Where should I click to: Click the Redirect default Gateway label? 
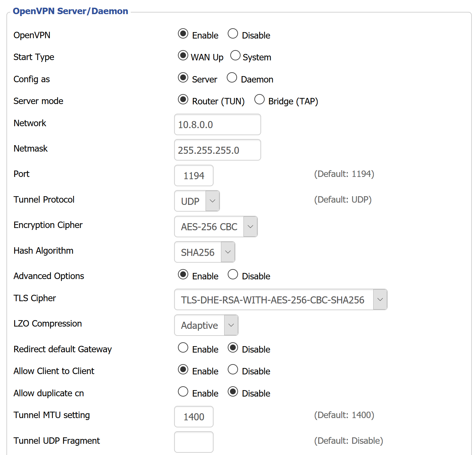63,349
